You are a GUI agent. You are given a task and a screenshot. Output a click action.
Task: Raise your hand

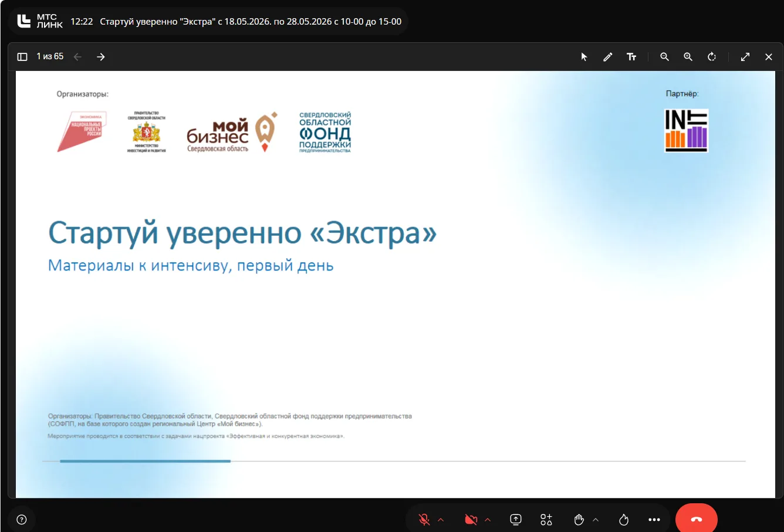pyautogui.click(x=579, y=520)
